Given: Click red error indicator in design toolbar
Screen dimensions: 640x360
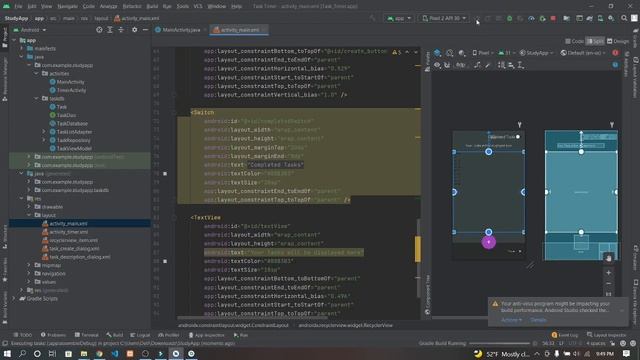Looking at the screenshot, I should (x=615, y=53).
